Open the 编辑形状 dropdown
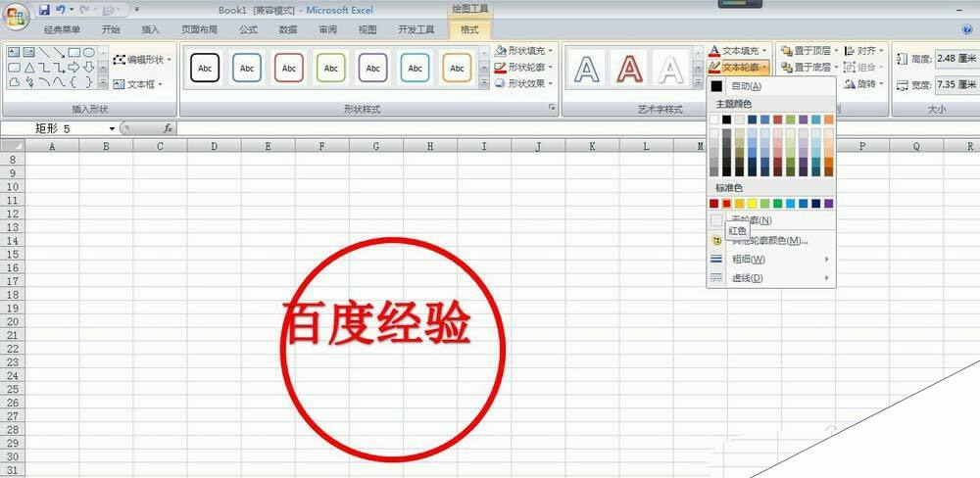This screenshot has height=478, width=980. (x=142, y=60)
